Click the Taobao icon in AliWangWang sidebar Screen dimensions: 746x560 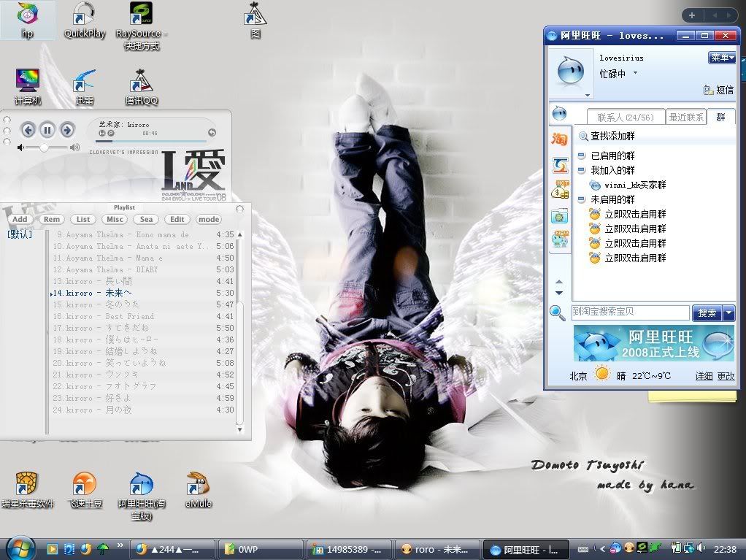coord(560,139)
